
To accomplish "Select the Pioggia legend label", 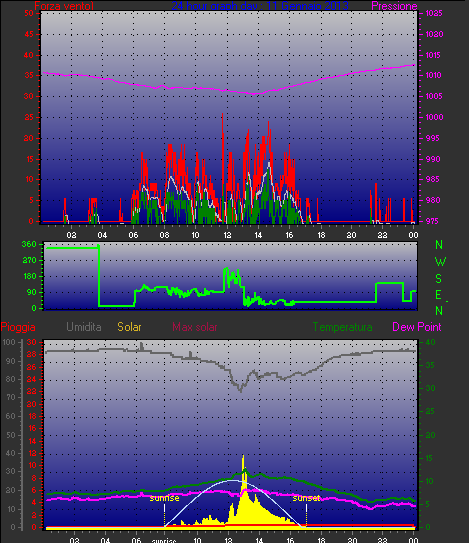I will pos(18,327).
